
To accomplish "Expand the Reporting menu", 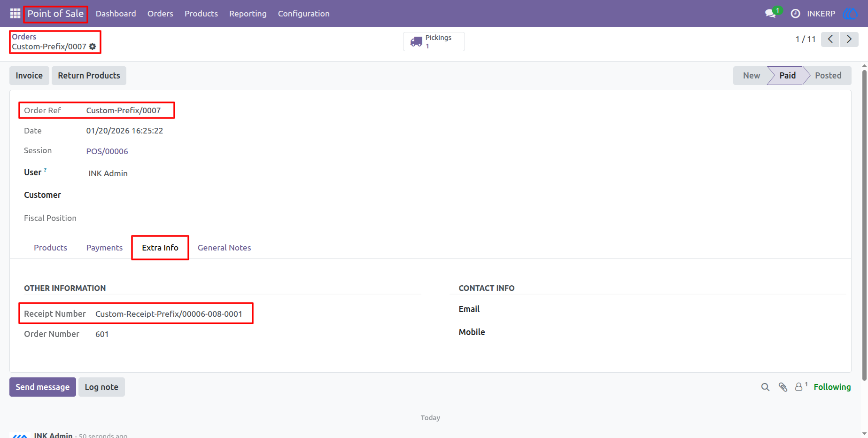I will (248, 14).
